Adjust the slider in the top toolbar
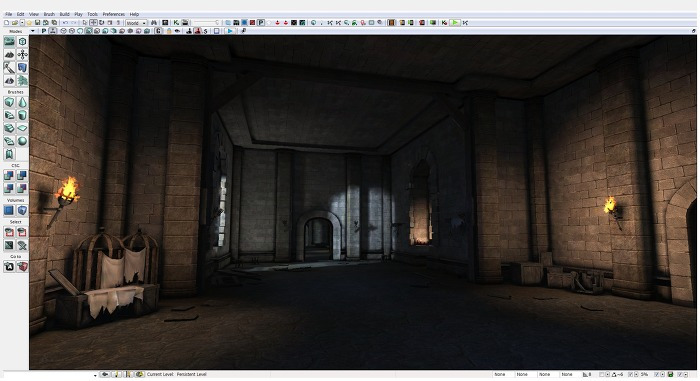Screen dimensions: 700x381 [x=207, y=23]
